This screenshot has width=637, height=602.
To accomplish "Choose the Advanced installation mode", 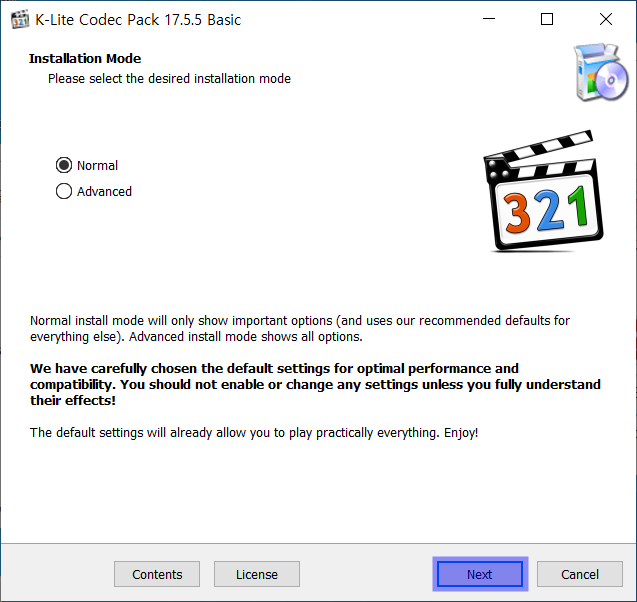I will click(x=94, y=191).
